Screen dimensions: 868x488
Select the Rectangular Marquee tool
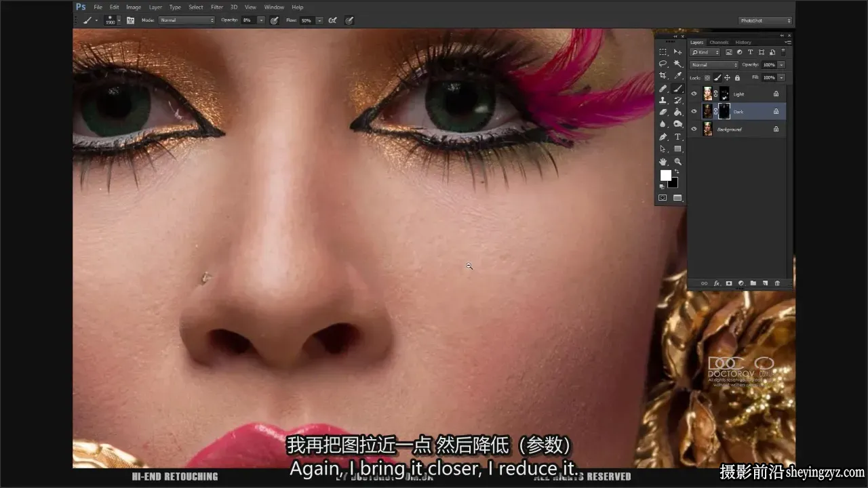click(x=663, y=52)
